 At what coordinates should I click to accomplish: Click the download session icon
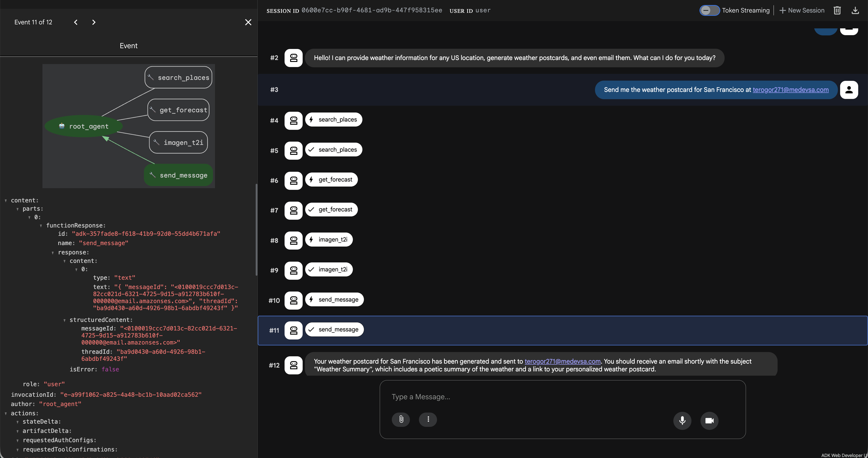pyautogui.click(x=855, y=10)
